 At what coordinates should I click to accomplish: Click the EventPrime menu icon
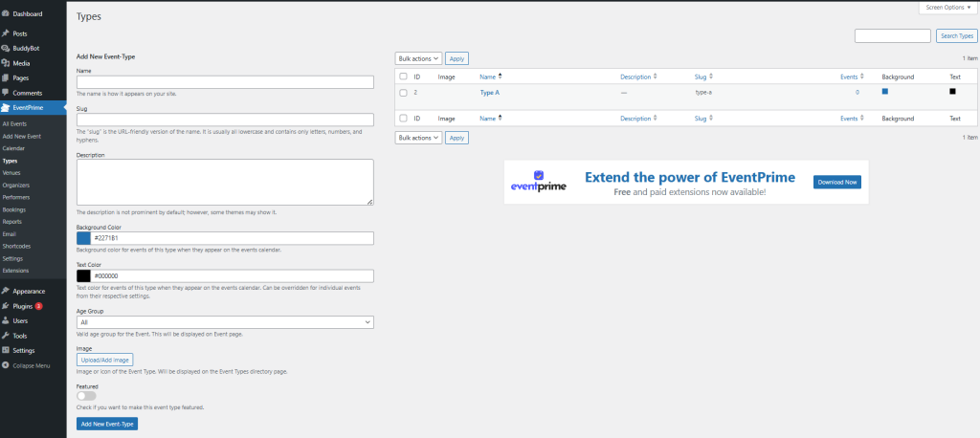click(6, 107)
